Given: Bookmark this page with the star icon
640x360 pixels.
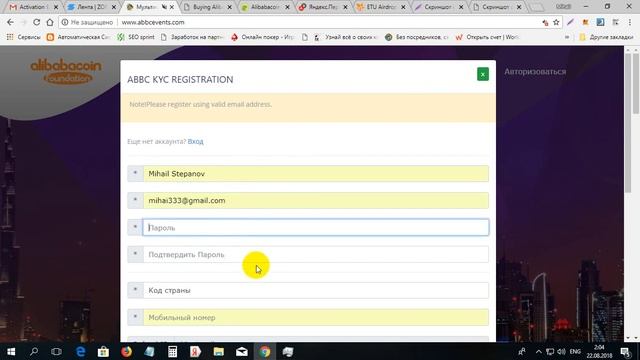Looking at the screenshot, I should 556,22.
